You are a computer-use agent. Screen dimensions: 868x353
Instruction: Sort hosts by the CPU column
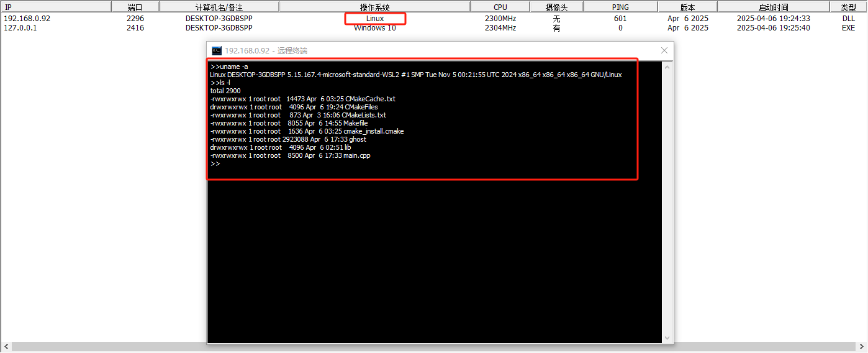[x=500, y=7]
